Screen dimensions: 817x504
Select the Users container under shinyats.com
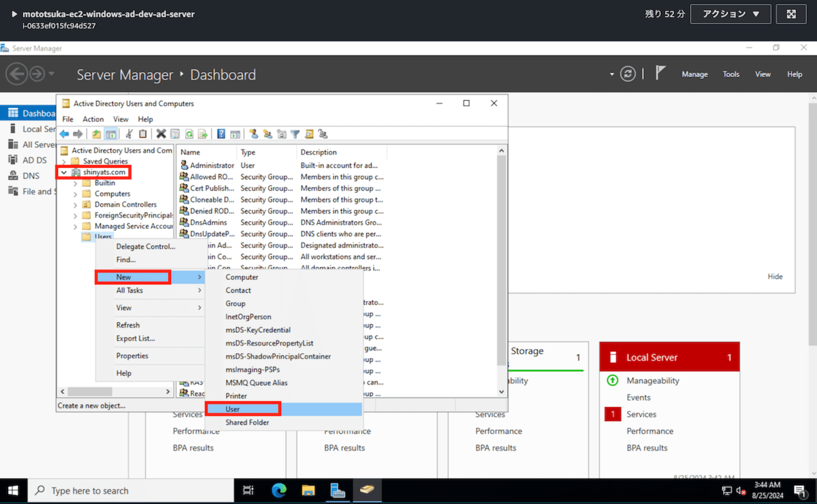[x=103, y=236]
